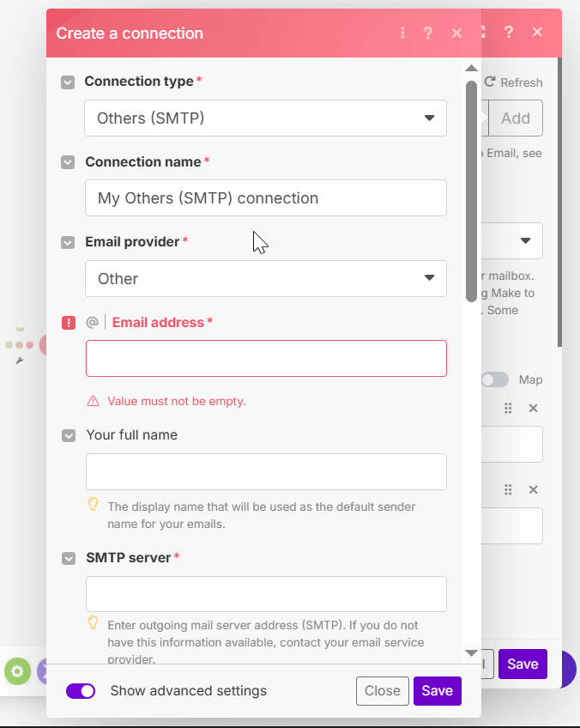Click the green gear scenario settings icon

click(17, 671)
